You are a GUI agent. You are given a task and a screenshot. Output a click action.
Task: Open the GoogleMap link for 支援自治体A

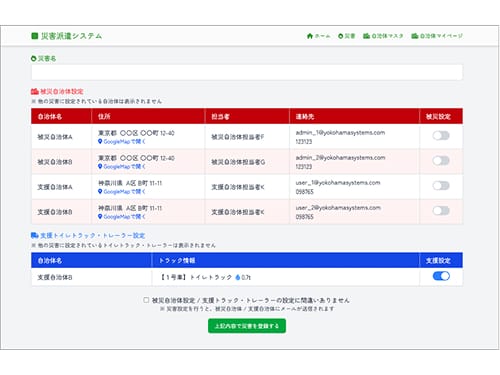coord(122,192)
